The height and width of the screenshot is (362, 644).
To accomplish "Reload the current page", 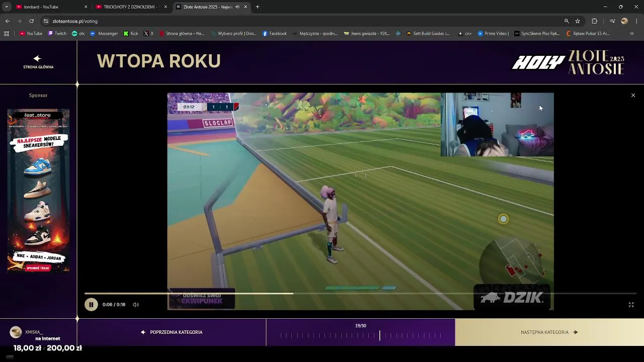I will 31,21.
